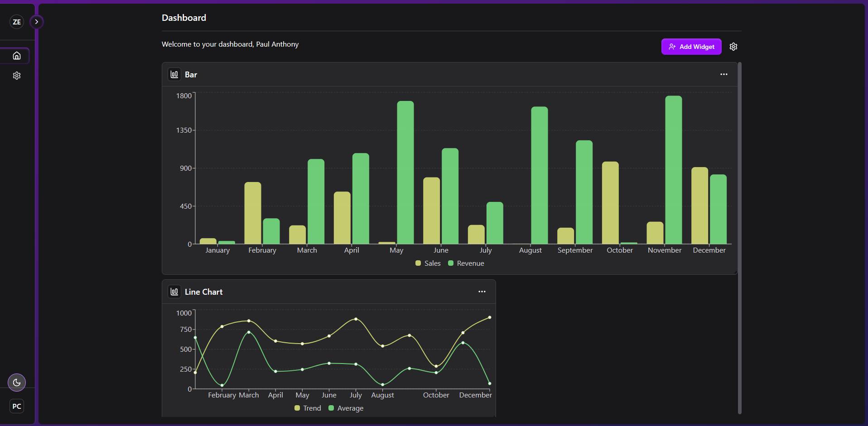Click the ZE logo at sidebar top
The height and width of the screenshot is (426, 868).
click(16, 21)
